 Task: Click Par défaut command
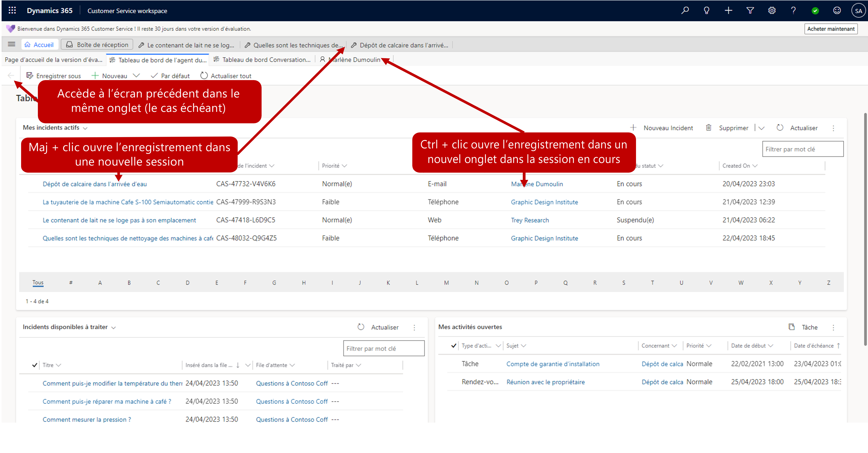pos(170,76)
